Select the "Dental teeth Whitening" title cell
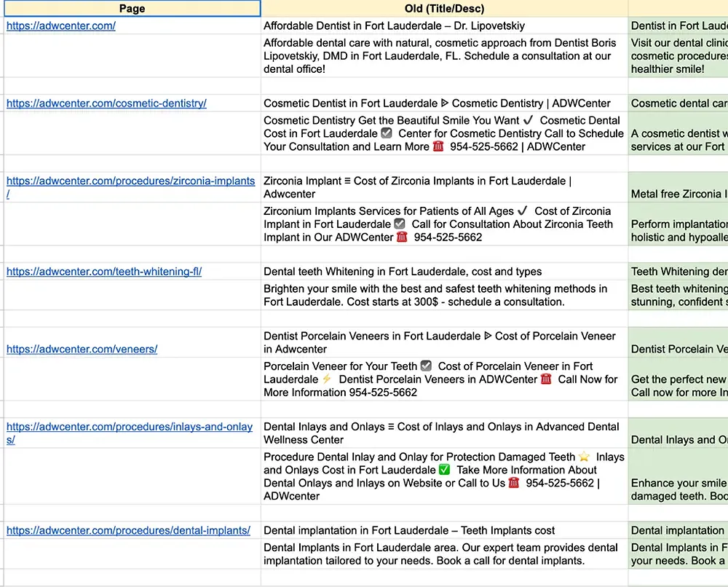The height and width of the screenshot is (587, 728). coord(444,272)
